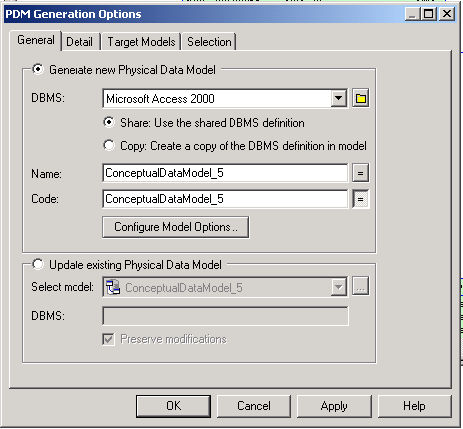Click the PDM Generation Options title bar text
The height and width of the screenshot is (429, 463).
(x=73, y=14)
